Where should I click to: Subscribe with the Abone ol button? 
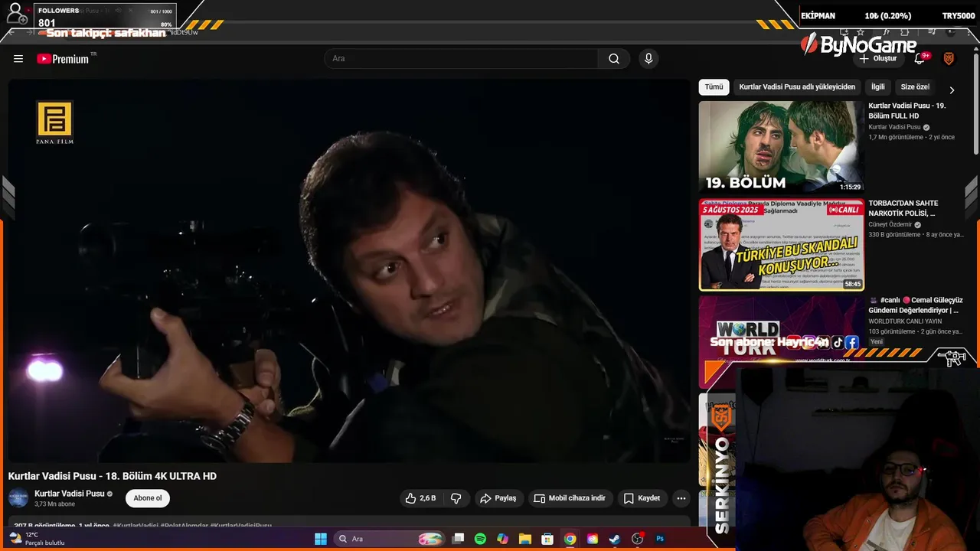(x=148, y=498)
